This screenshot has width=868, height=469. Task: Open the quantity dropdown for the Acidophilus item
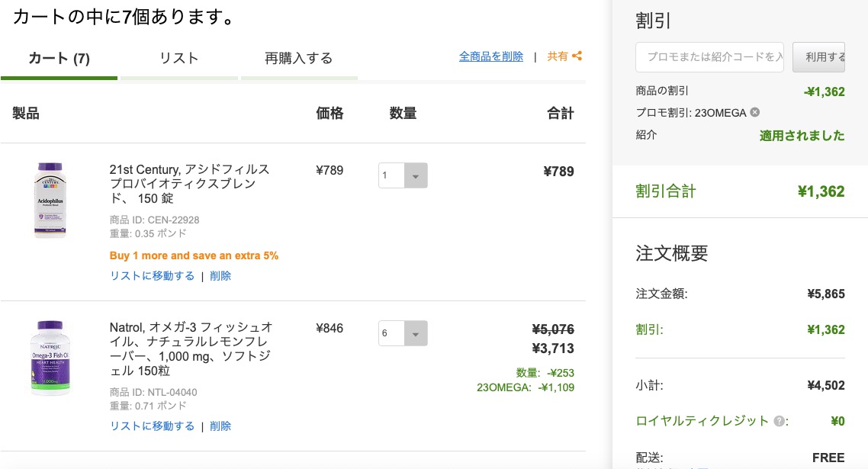(x=403, y=175)
